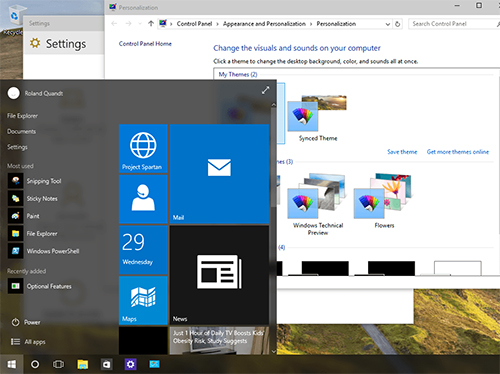Select Documents in the Start menu

point(21,131)
